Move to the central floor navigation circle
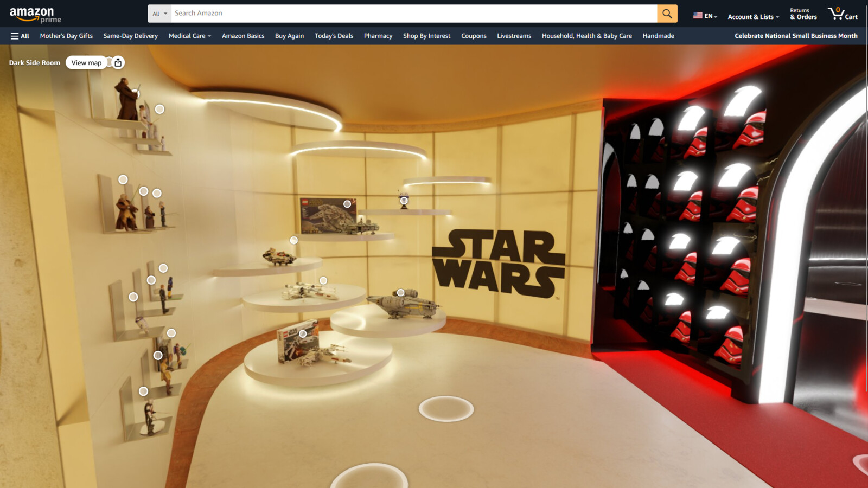 pos(446,409)
